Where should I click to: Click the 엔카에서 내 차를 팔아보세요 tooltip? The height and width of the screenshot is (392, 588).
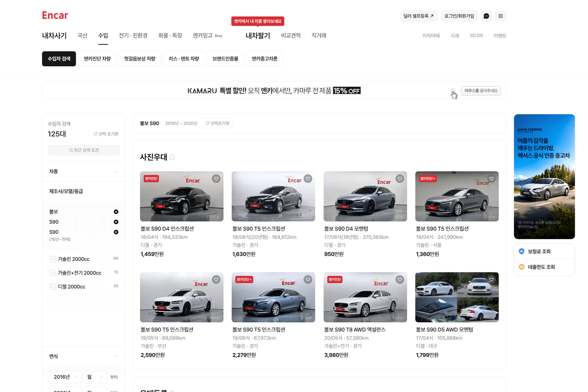258,21
